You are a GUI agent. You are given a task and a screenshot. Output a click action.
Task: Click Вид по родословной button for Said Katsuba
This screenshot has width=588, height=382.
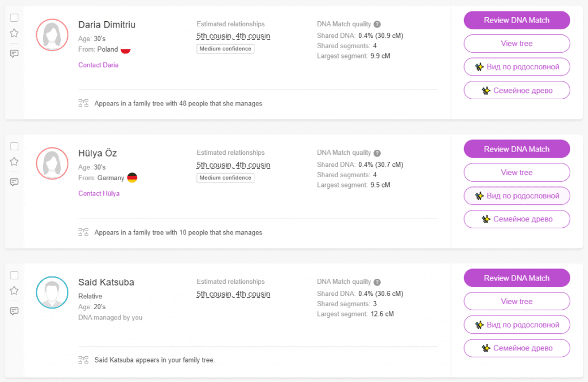517,325
